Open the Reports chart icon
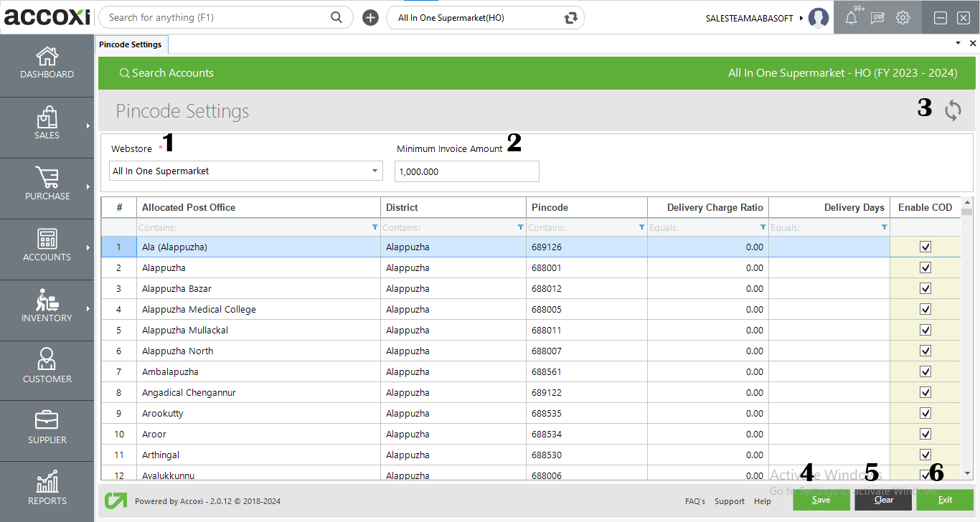 (x=47, y=482)
